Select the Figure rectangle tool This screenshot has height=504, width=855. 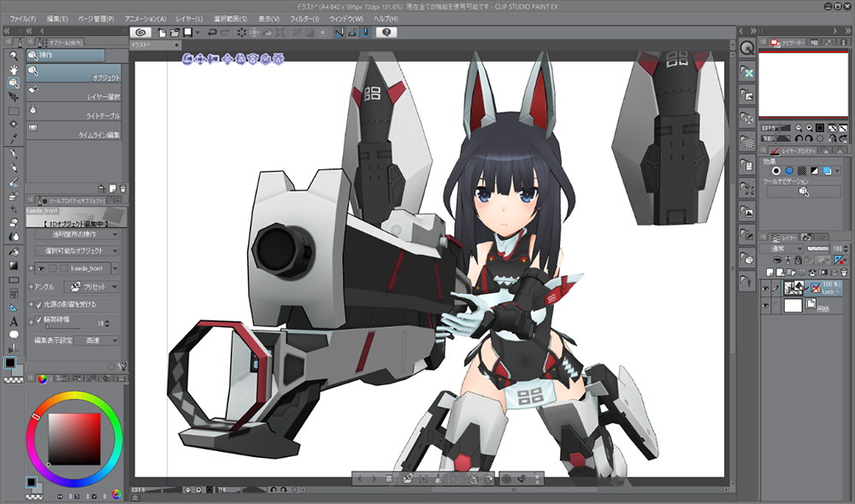[x=14, y=280]
